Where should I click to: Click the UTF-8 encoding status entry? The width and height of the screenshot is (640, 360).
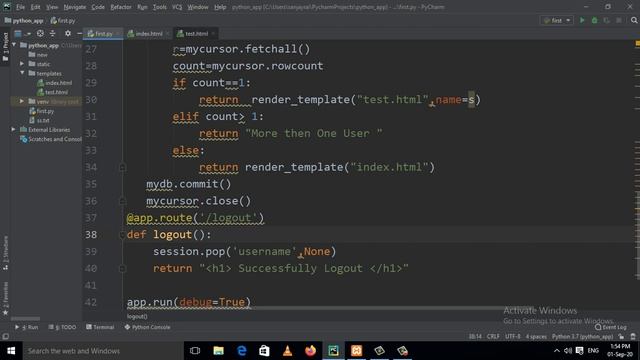click(513, 337)
